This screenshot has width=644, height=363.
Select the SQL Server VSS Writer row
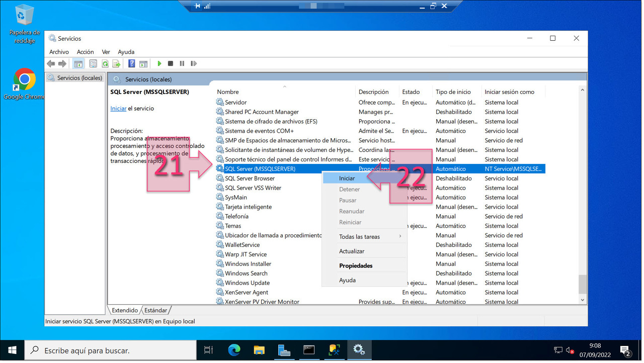(x=380, y=188)
